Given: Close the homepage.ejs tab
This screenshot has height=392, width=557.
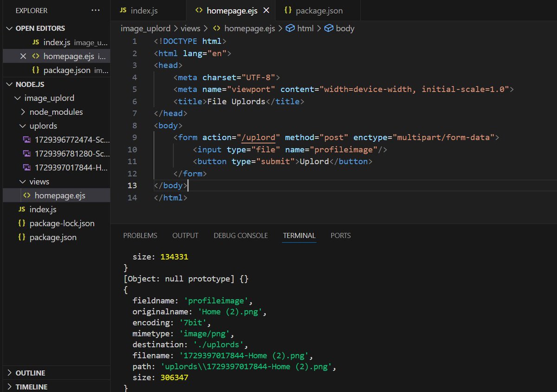Looking at the screenshot, I should click(266, 10).
